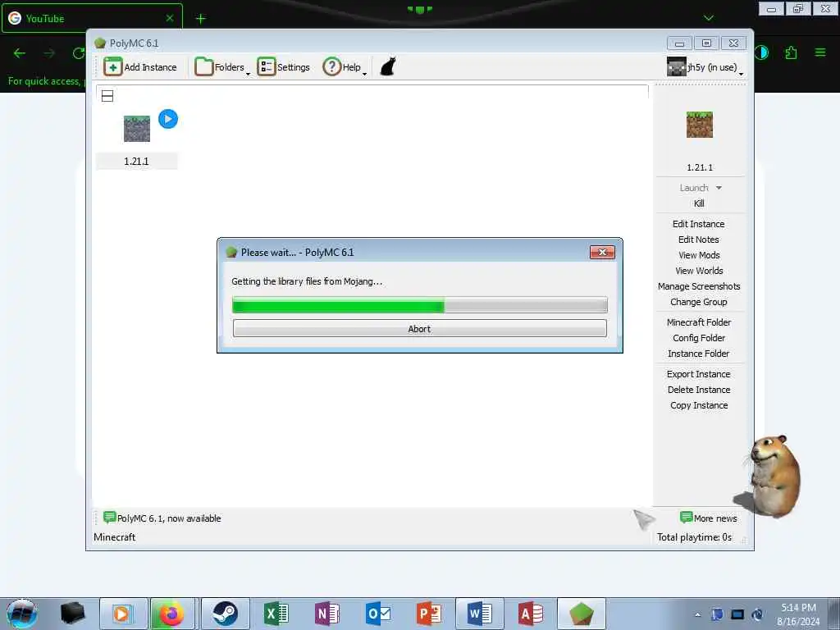The height and width of the screenshot is (630, 840).
Task: Open the Launch dropdown arrow
Action: point(719,188)
